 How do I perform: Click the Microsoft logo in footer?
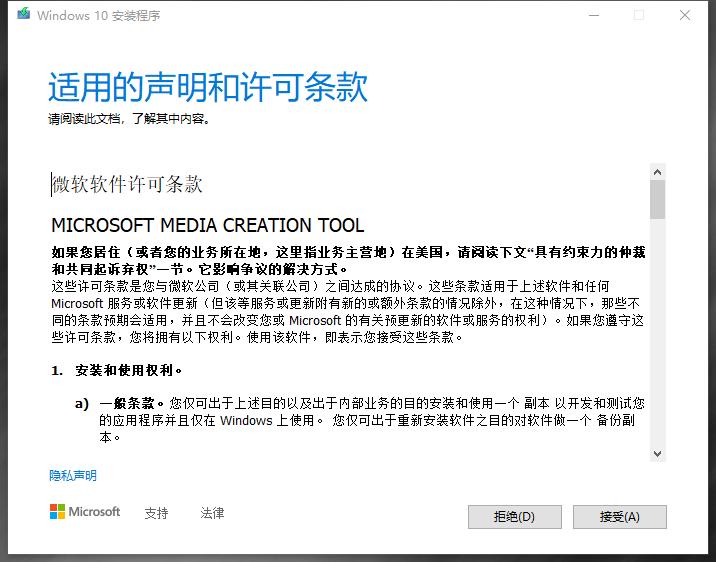coord(85,512)
